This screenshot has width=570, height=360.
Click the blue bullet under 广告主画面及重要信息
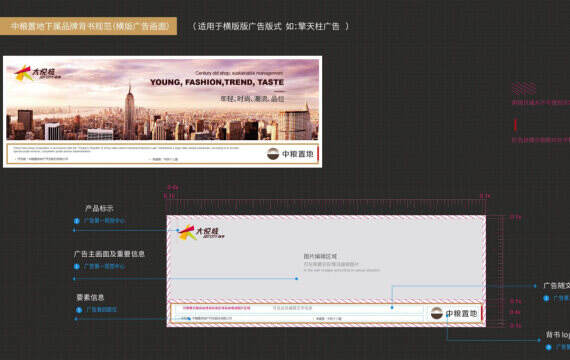pos(77,267)
